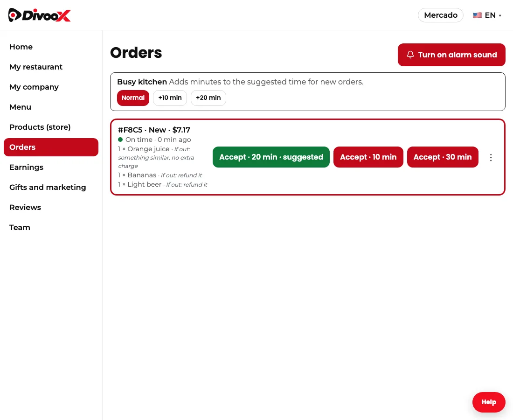Click the DivooX logo
Viewport: 513px width, 420px height.
point(39,15)
